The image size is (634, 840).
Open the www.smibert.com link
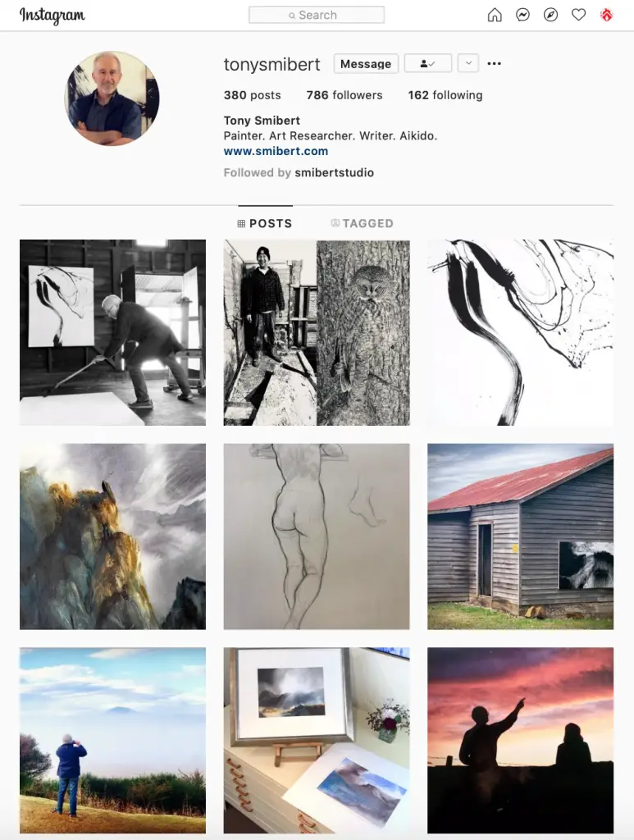[276, 151]
